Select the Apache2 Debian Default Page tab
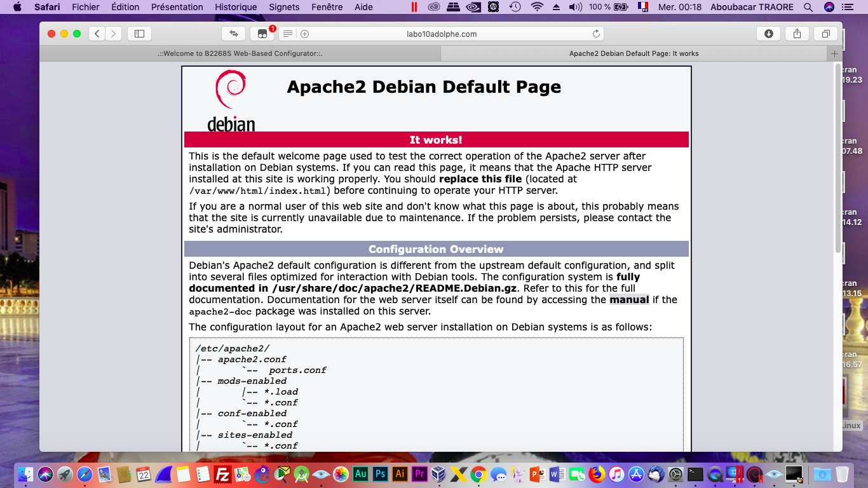 pos(634,54)
